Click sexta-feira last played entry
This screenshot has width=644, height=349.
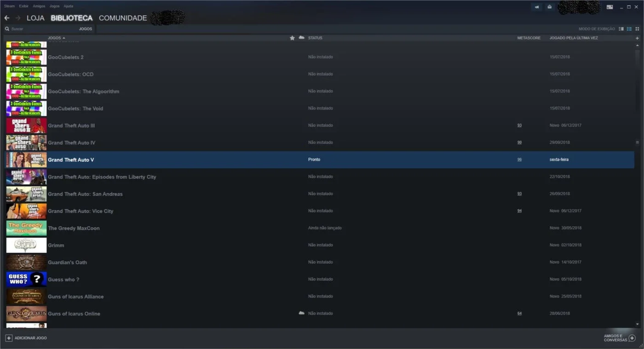click(x=559, y=160)
